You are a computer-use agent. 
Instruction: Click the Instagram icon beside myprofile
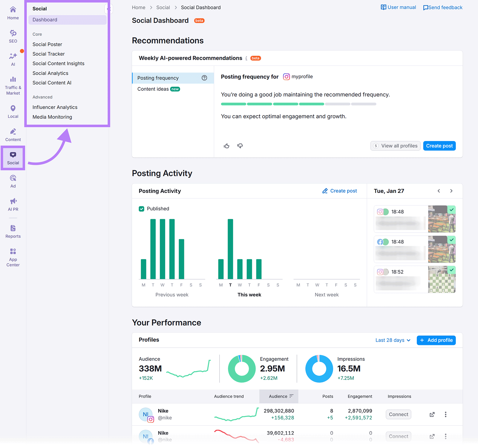click(286, 76)
